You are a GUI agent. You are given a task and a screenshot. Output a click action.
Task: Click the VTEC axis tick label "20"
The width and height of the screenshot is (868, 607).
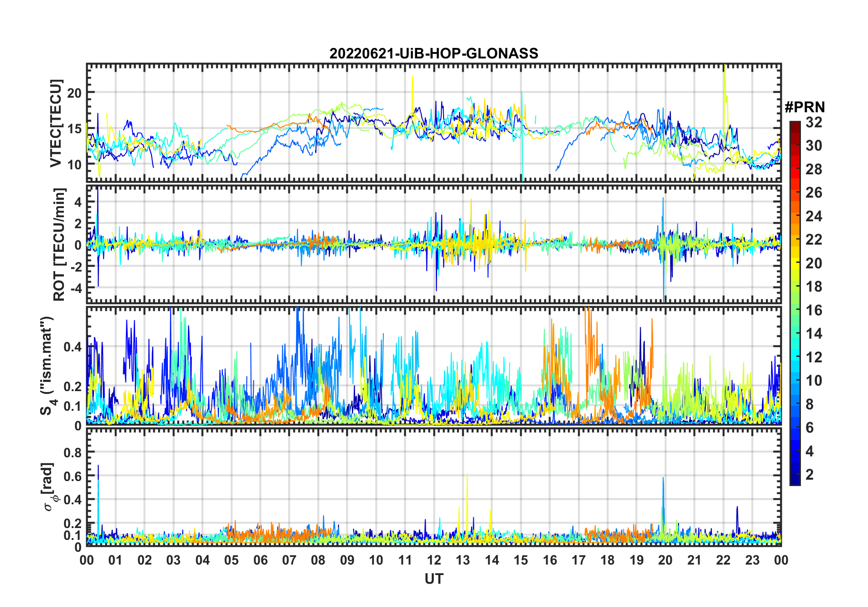[74, 93]
